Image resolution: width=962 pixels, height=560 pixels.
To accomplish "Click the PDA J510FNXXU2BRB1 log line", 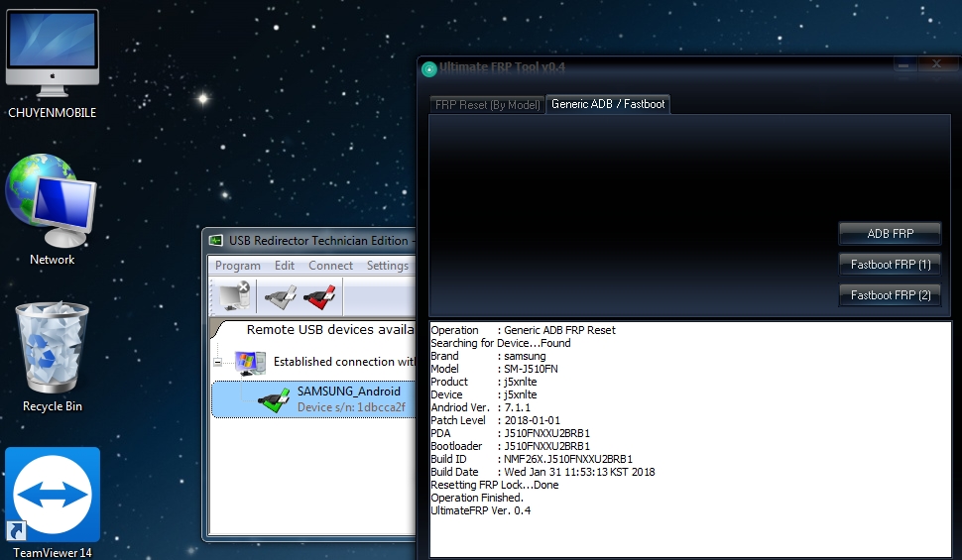I will coord(510,433).
